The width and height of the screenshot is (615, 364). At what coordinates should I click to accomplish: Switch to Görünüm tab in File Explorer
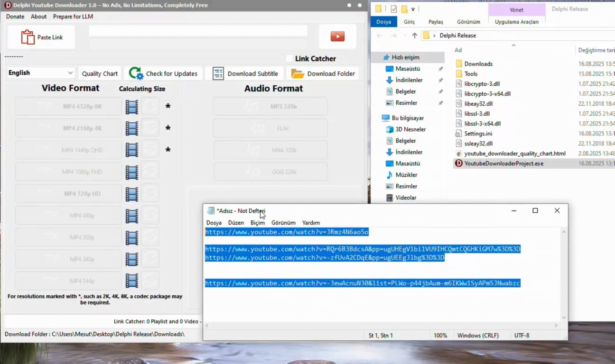point(468,22)
